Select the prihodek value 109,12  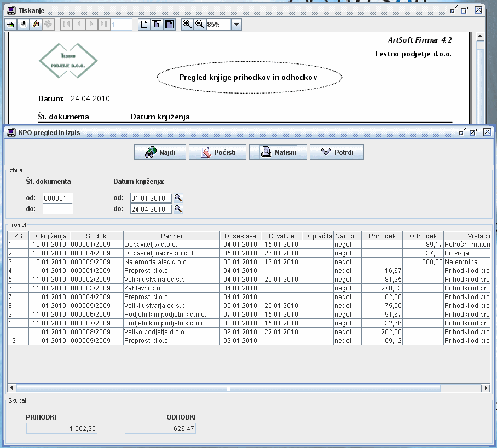382,341
